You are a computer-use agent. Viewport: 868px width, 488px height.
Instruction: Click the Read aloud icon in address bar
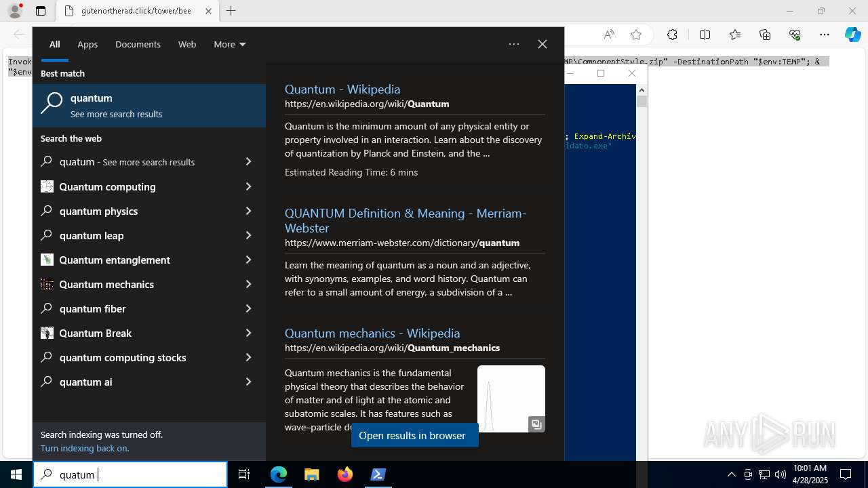(609, 35)
